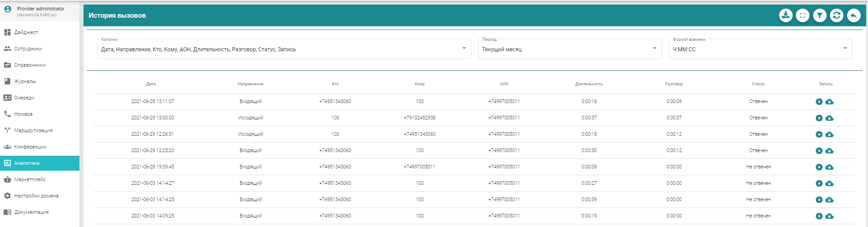Download recording of 2021-06-03 14:14:27 call

829,183
